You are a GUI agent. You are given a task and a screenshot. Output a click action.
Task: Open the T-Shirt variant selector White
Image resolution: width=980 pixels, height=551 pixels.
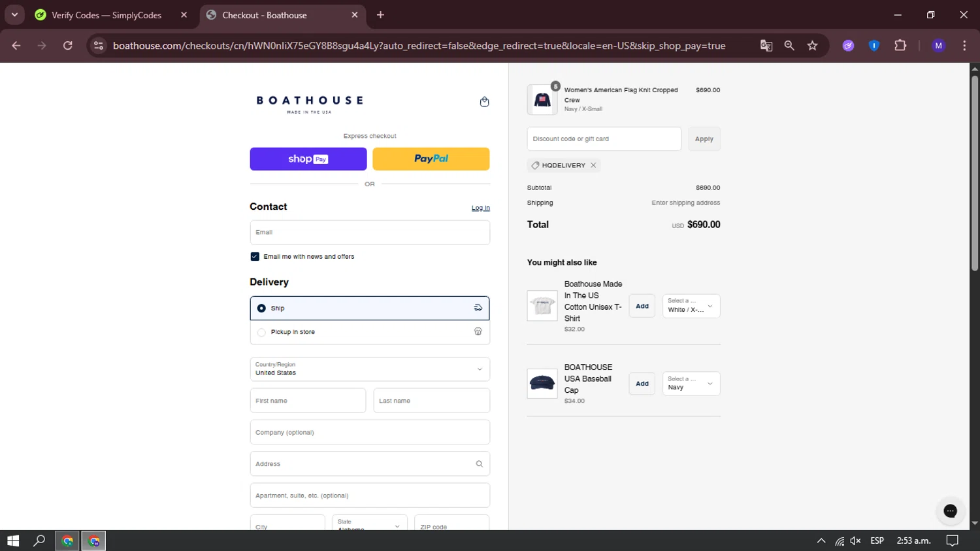click(x=691, y=306)
